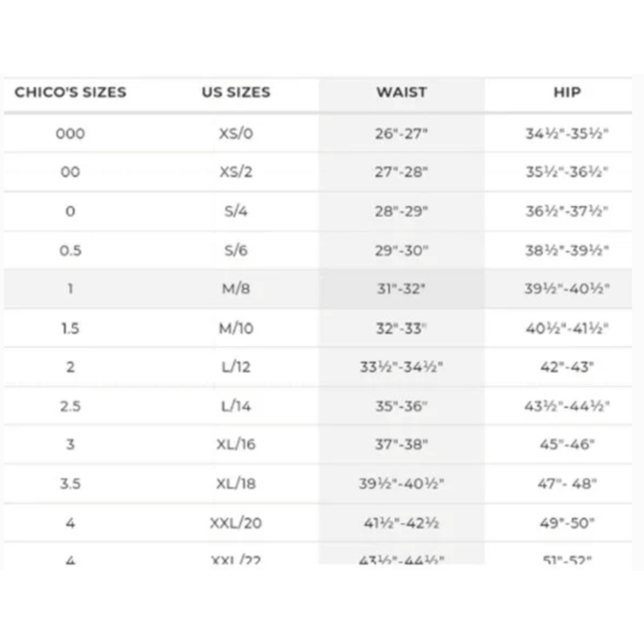Click the 31"-32" waist cell

coord(401,289)
